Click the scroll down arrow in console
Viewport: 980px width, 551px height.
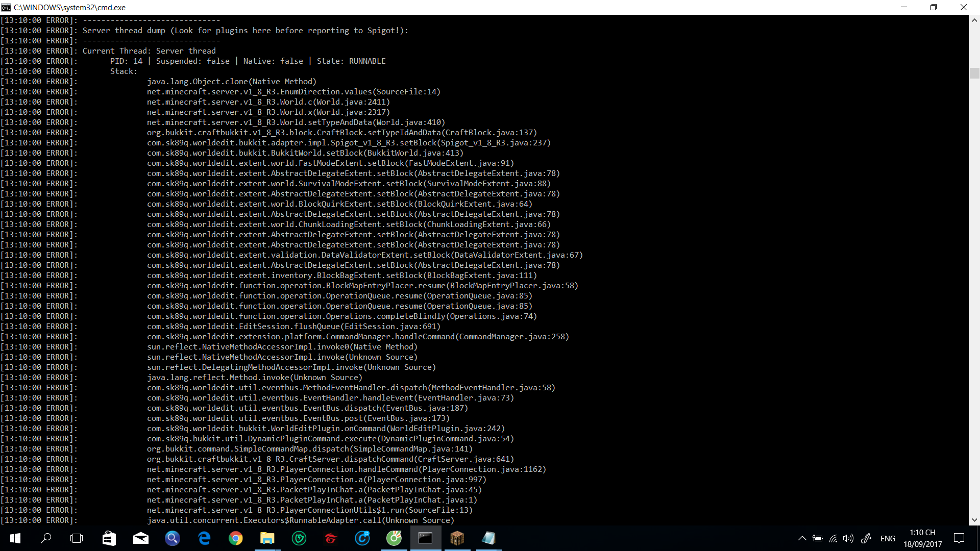(974, 520)
